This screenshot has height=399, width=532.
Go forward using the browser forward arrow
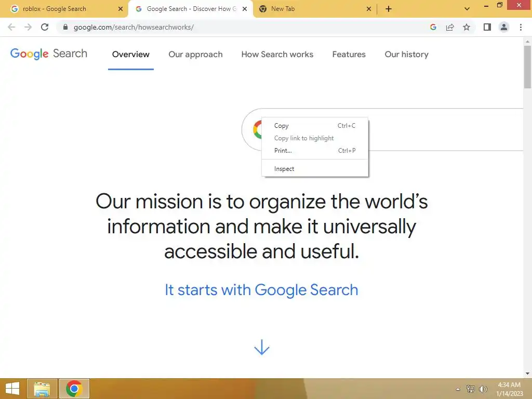click(28, 27)
